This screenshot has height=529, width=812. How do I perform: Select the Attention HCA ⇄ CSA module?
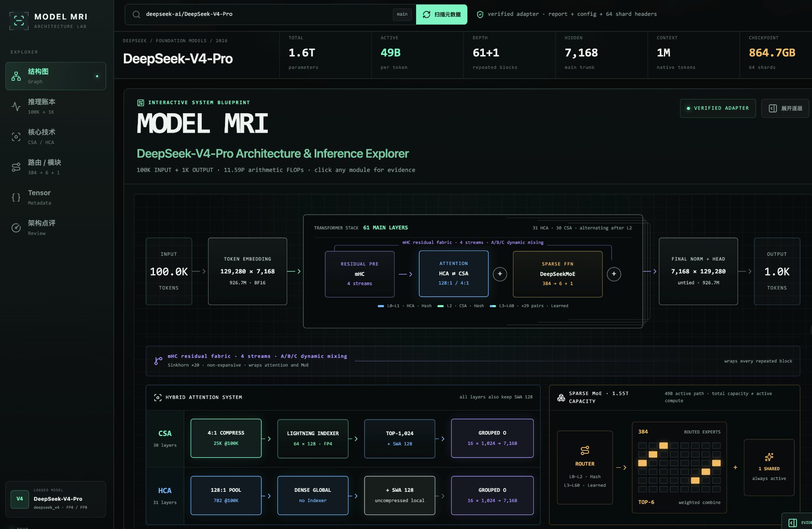(x=453, y=274)
